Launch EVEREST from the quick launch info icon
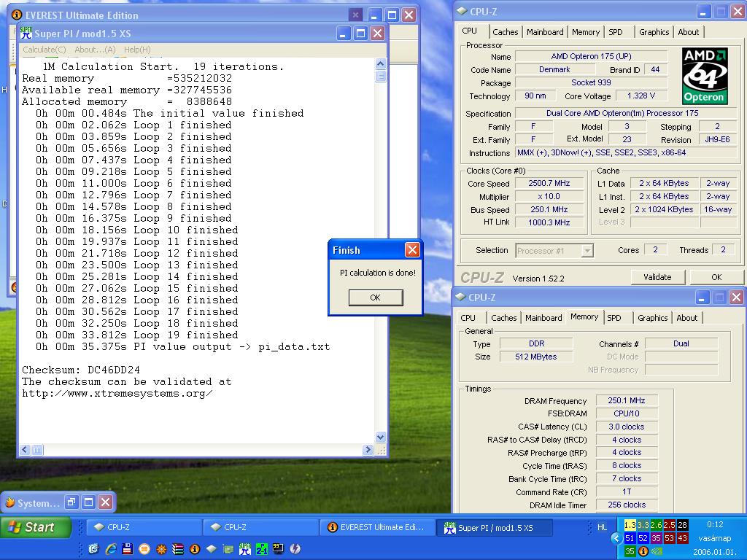 click(195, 549)
